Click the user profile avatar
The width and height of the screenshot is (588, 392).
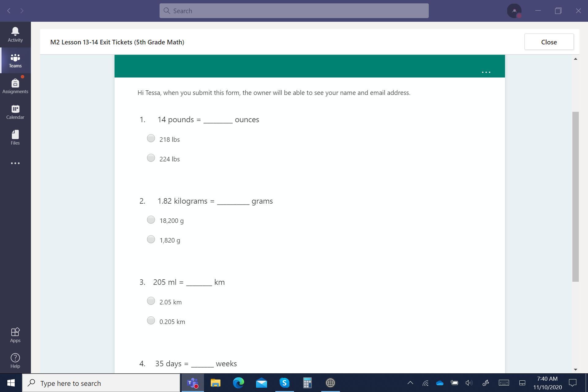click(514, 11)
